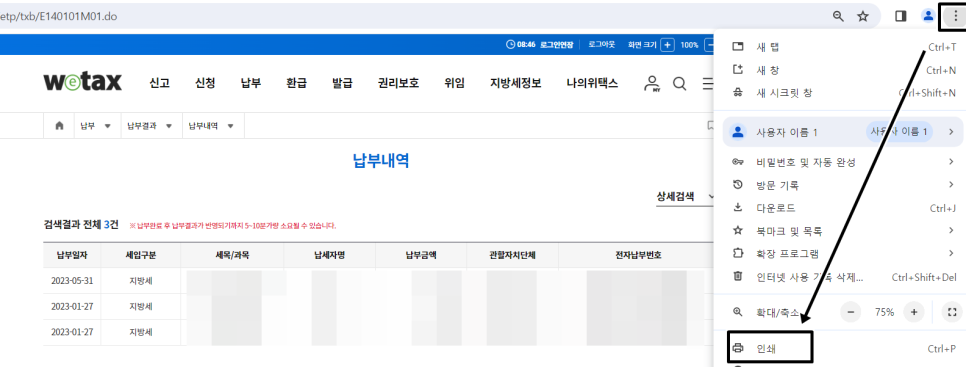Open the 사용자 이름 1 profile row
Screen dimensions: 966x367
tap(842, 132)
